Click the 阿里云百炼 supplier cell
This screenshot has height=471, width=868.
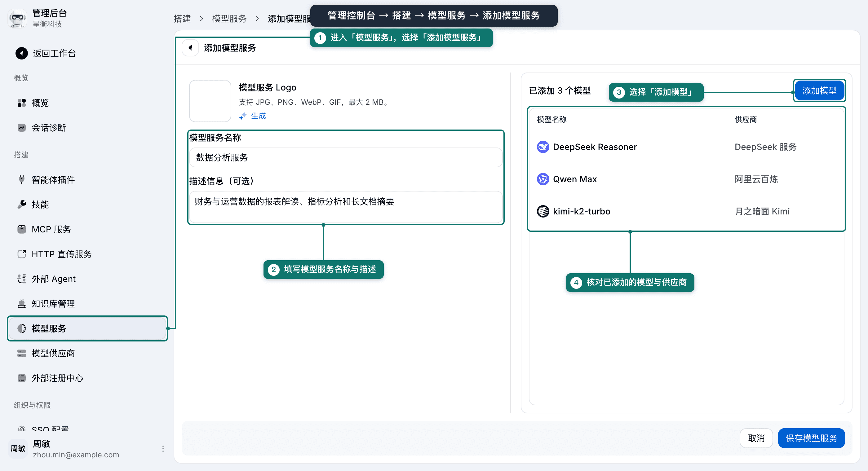coord(756,179)
